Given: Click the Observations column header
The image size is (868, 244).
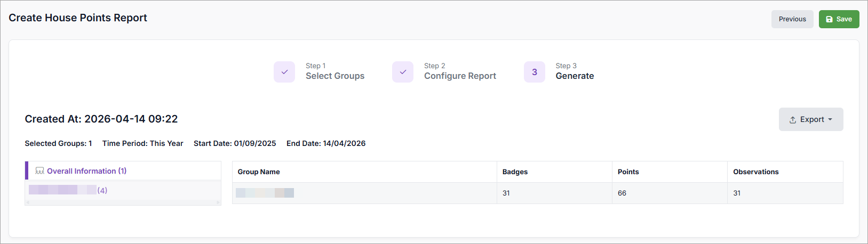Looking at the screenshot, I should pos(755,172).
